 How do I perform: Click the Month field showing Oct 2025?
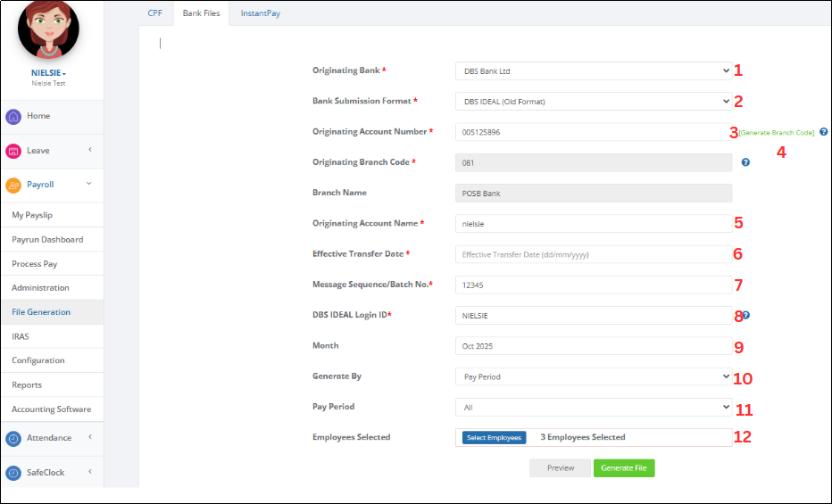[x=594, y=346]
